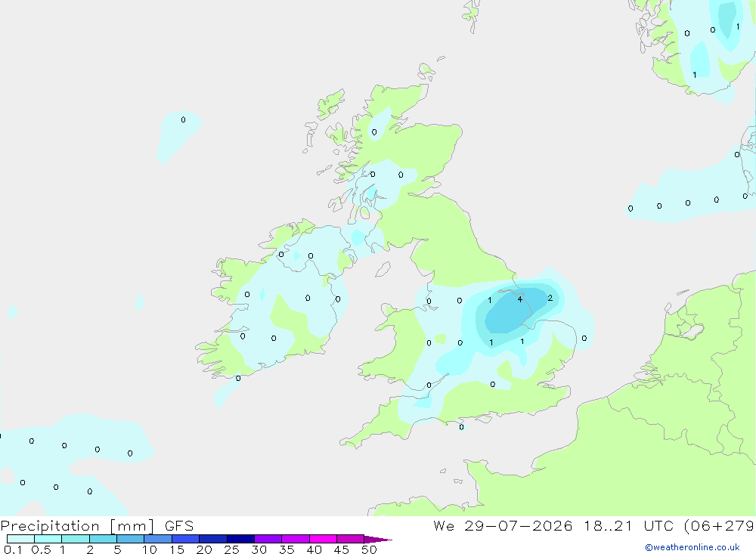
Task: Click the 'Precipitation [mm]' title text
Action: [77, 525]
